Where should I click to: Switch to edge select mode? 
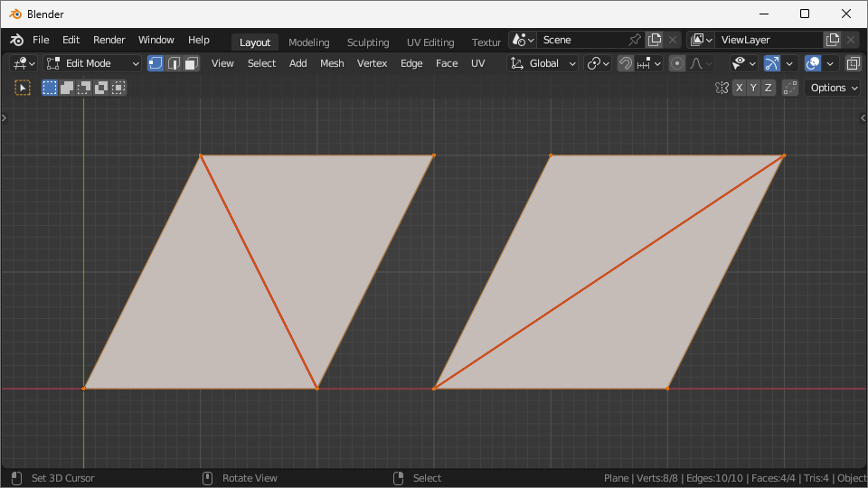tap(174, 63)
